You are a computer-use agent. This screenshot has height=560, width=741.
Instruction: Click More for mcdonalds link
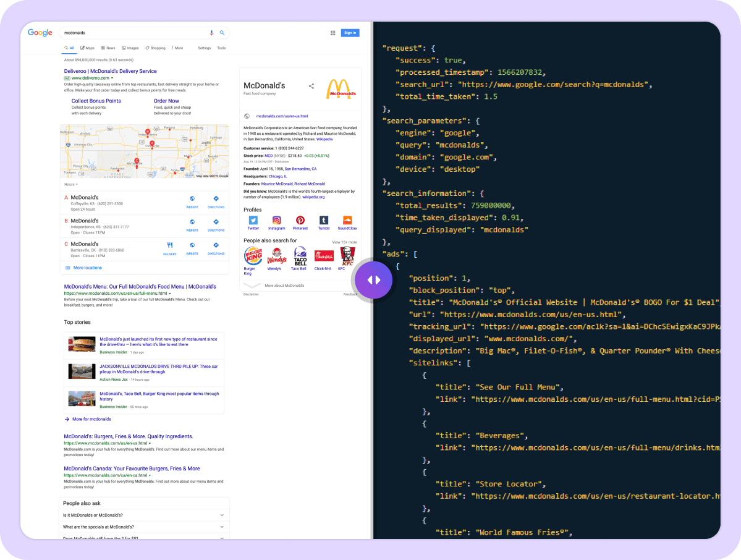91,419
